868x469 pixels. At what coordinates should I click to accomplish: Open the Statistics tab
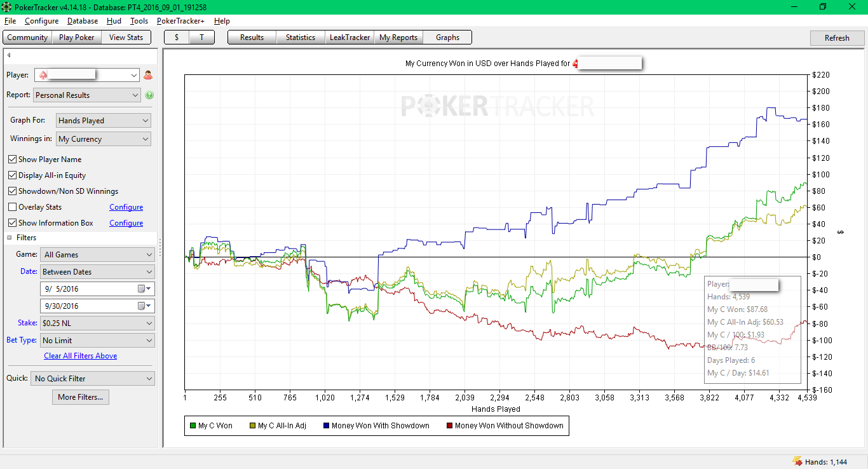click(x=301, y=37)
